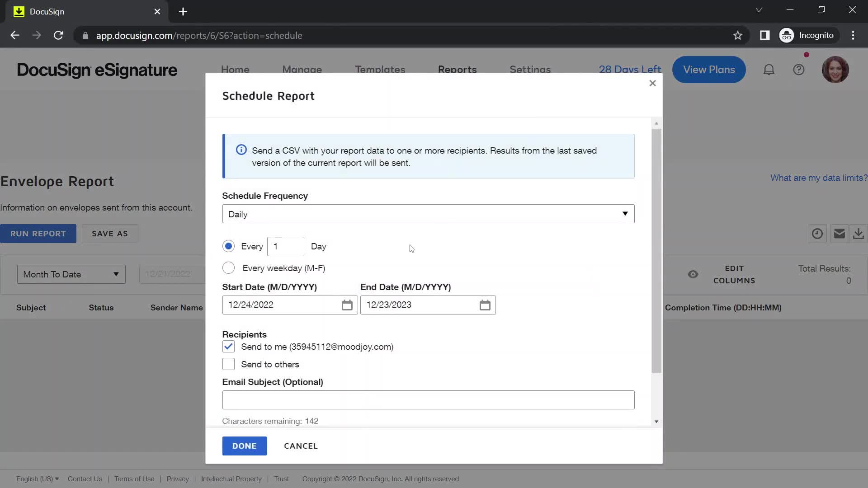The width and height of the screenshot is (868, 488).
Task: Open the Settings tab
Action: 530,70
